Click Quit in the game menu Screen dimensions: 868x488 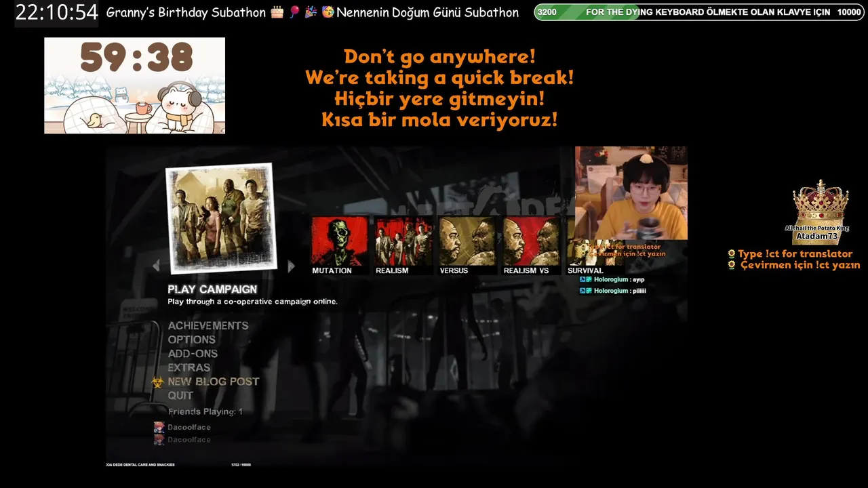tap(180, 395)
